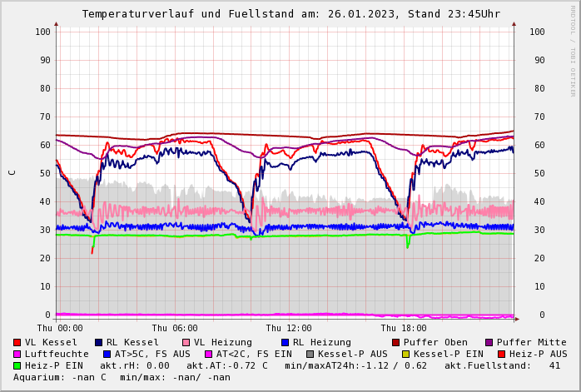The height and width of the screenshot is (392, 581).
Task: Select the magenta Luftfeuchte legend swatch
Action: (x=17, y=354)
